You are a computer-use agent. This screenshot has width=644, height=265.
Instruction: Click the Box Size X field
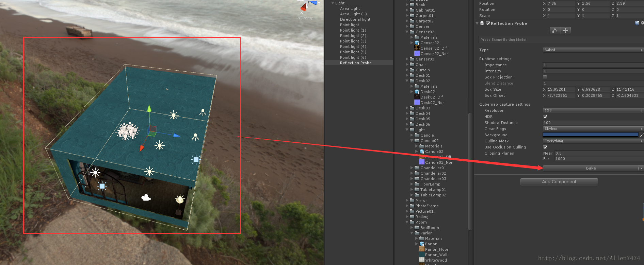561,89
